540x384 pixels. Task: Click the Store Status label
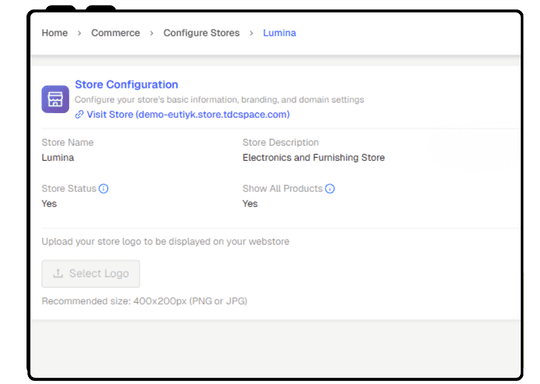point(69,189)
